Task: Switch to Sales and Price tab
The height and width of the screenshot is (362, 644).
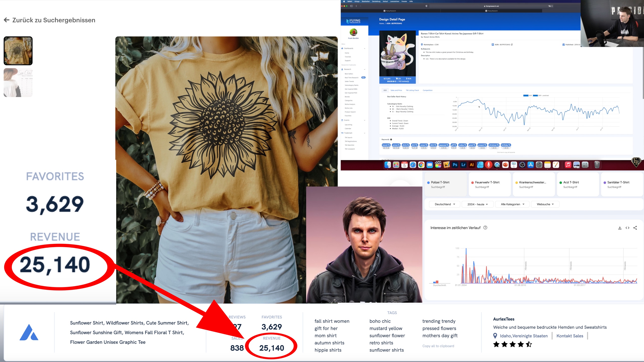Action: coord(396,90)
